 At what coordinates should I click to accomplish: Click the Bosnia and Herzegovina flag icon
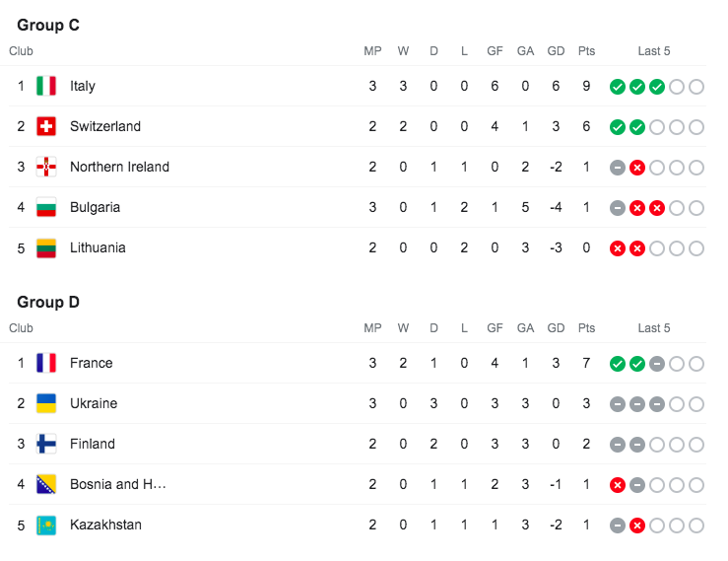pos(46,484)
